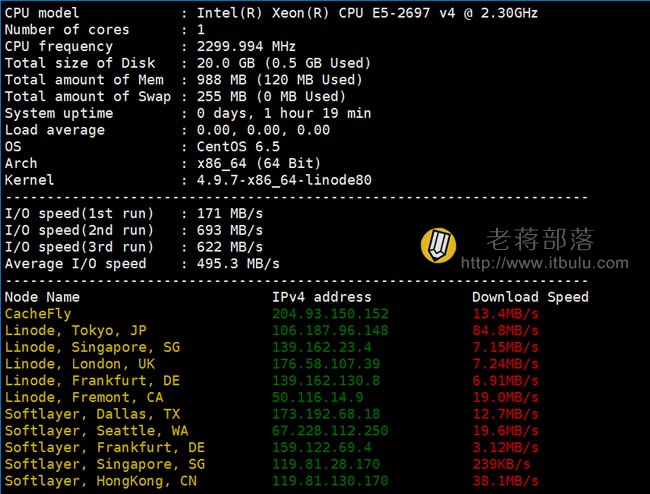Click Fremont download speed '19.0MB/s'
The width and height of the screenshot is (650, 494).
click(x=505, y=397)
